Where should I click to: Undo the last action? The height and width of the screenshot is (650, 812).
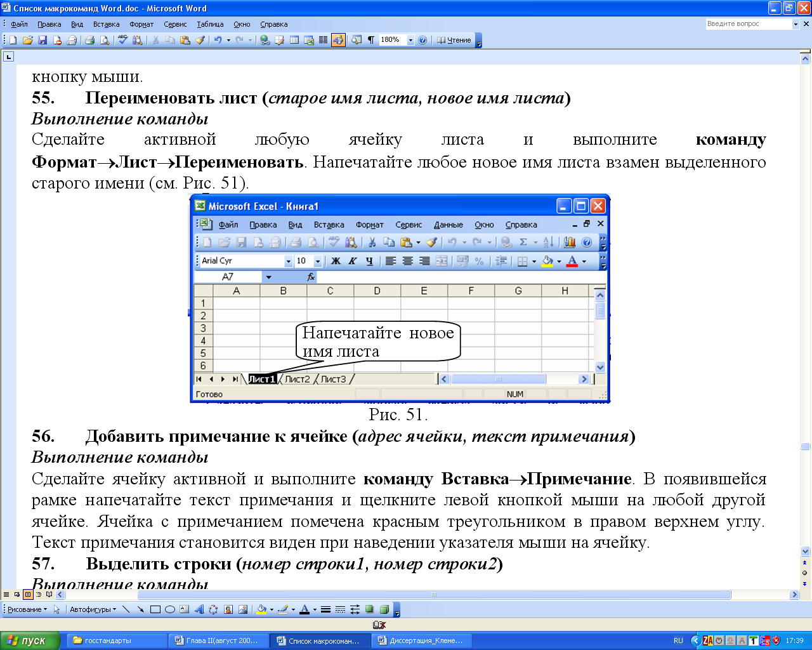[218, 40]
